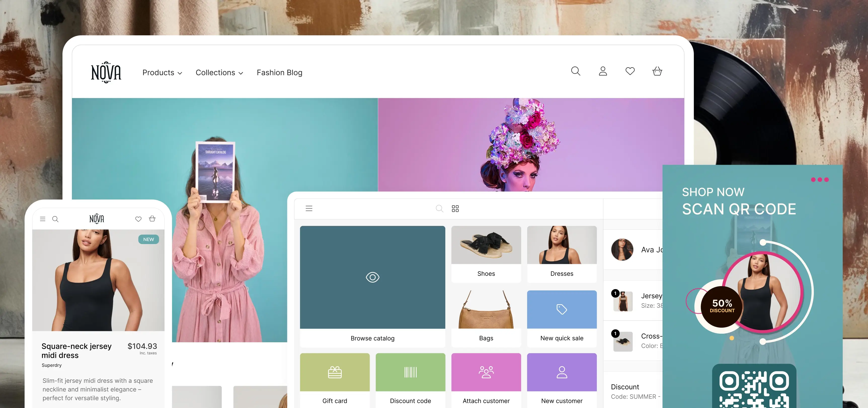Expand the Collections dropdown menu
This screenshot has width=868, height=408.
(x=219, y=73)
